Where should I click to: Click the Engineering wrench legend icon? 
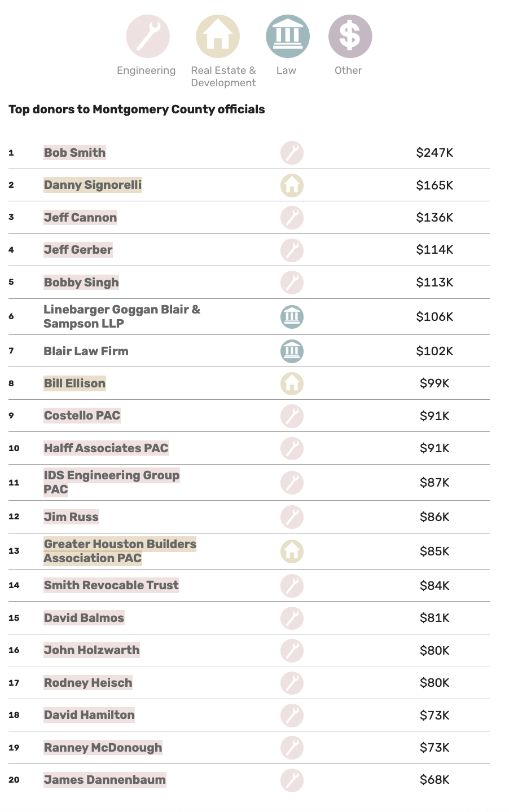coord(148,37)
